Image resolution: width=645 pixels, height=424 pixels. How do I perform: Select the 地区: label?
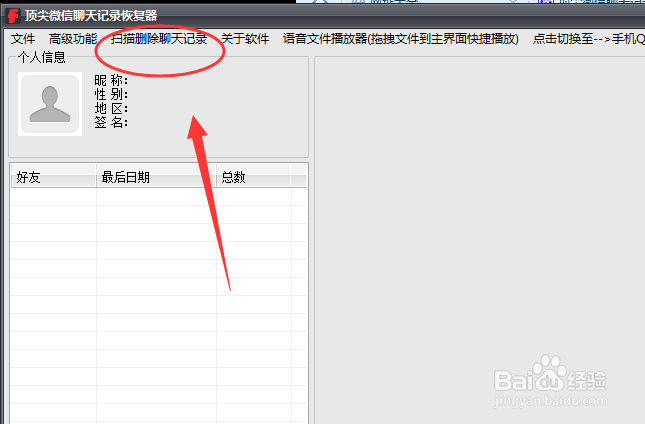[x=111, y=108]
